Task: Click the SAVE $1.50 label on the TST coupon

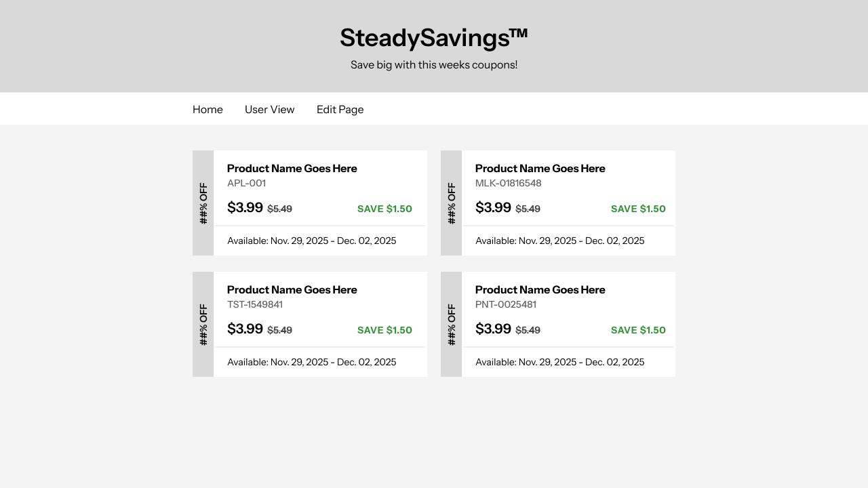Action: tap(384, 330)
